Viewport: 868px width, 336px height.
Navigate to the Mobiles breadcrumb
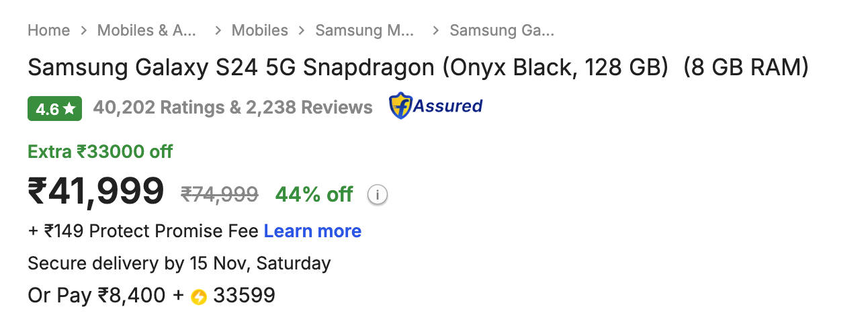click(259, 30)
